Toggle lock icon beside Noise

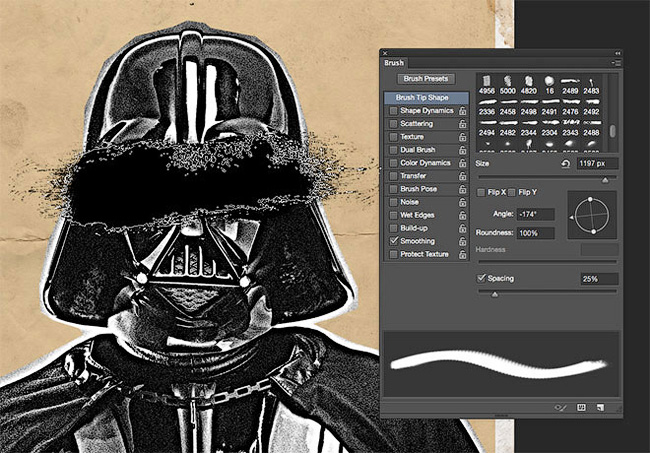click(463, 202)
